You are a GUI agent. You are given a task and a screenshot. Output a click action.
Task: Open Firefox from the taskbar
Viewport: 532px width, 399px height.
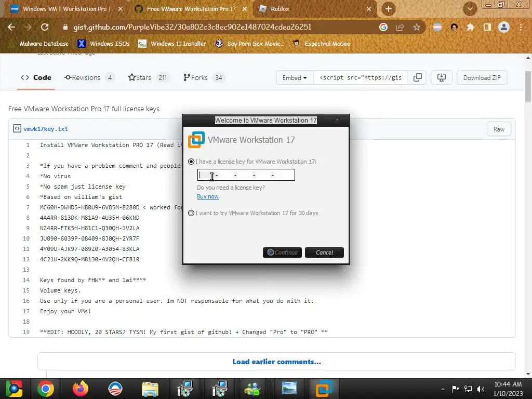[x=81, y=389]
